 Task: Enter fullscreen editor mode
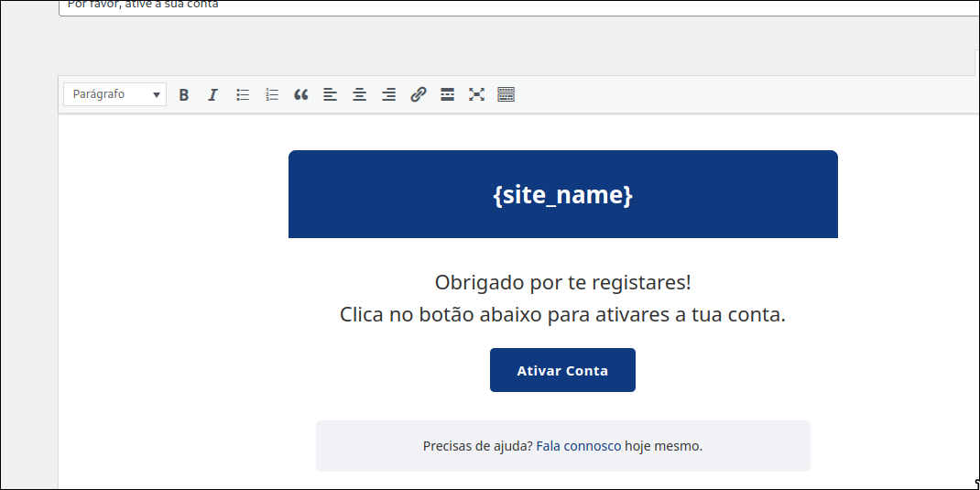(x=477, y=95)
